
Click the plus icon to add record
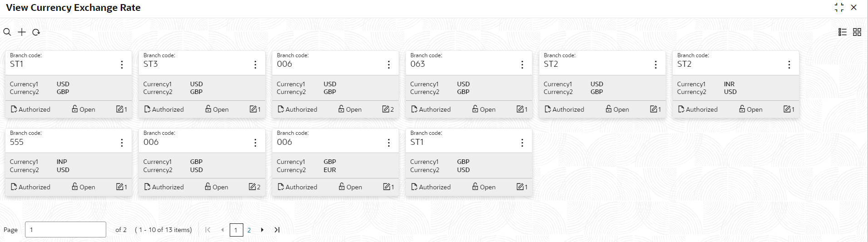click(22, 32)
